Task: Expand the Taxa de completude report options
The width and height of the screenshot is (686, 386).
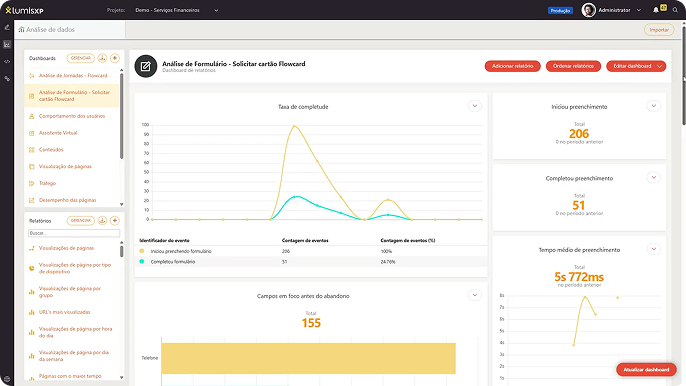Action: 475,106
